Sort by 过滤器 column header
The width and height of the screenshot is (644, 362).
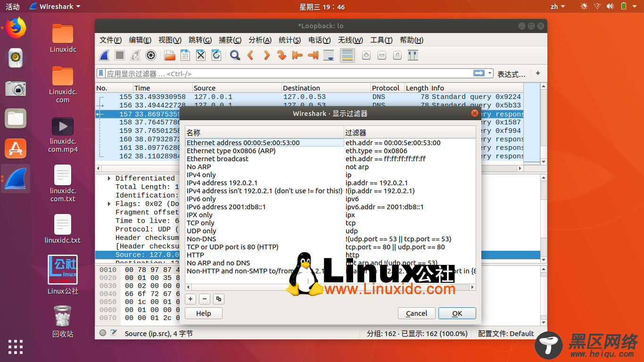[410, 133]
